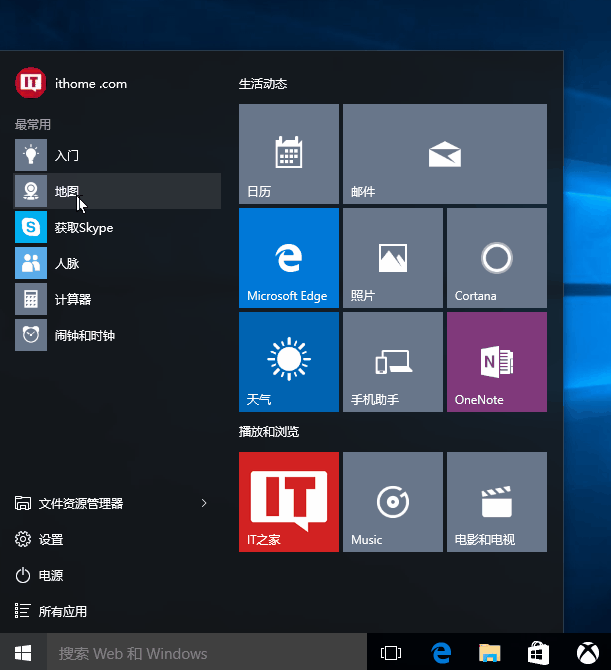Screen dimensions: 611x670
Task: Open the Music tile
Action: click(392, 502)
